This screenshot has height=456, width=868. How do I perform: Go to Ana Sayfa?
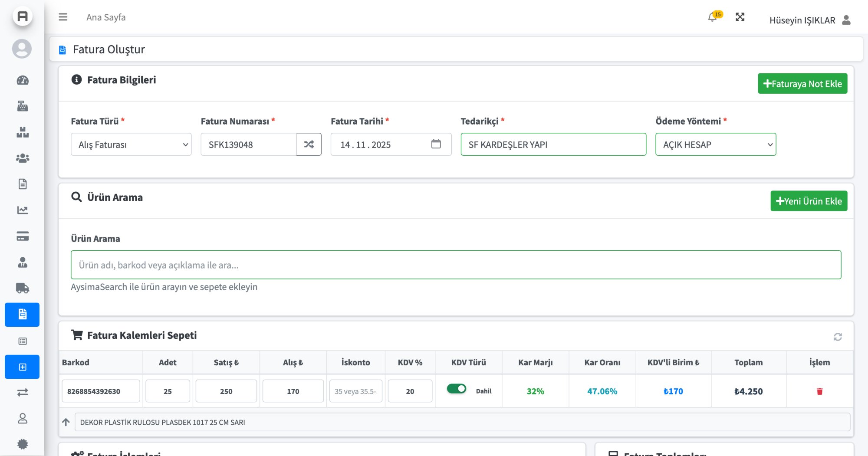(x=106, y=17)
